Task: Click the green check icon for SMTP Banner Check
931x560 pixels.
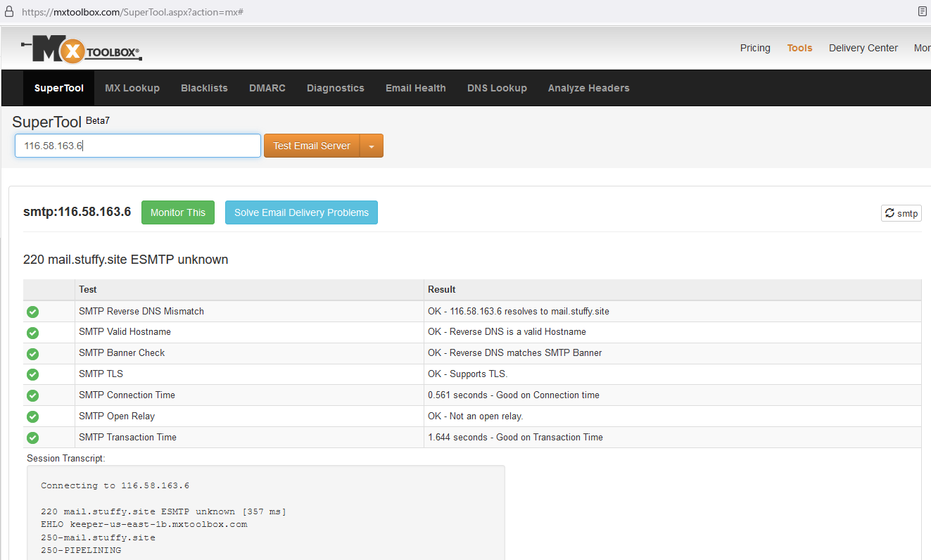Action: (x=32, y=354)
